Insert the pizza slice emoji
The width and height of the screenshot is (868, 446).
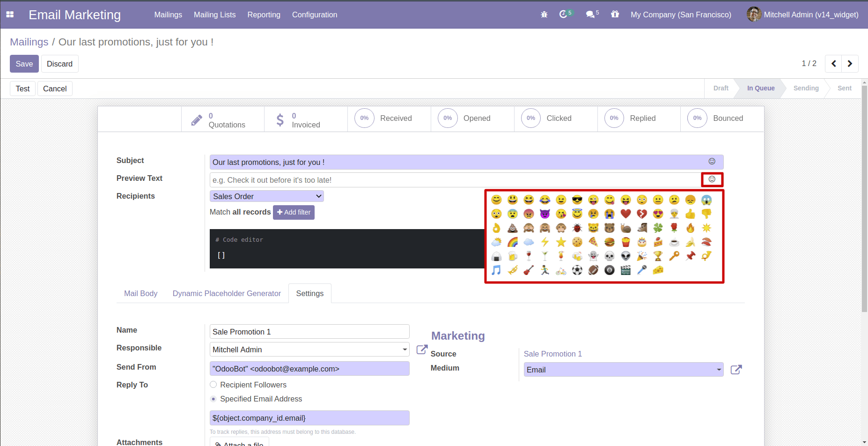pos(593,242)
